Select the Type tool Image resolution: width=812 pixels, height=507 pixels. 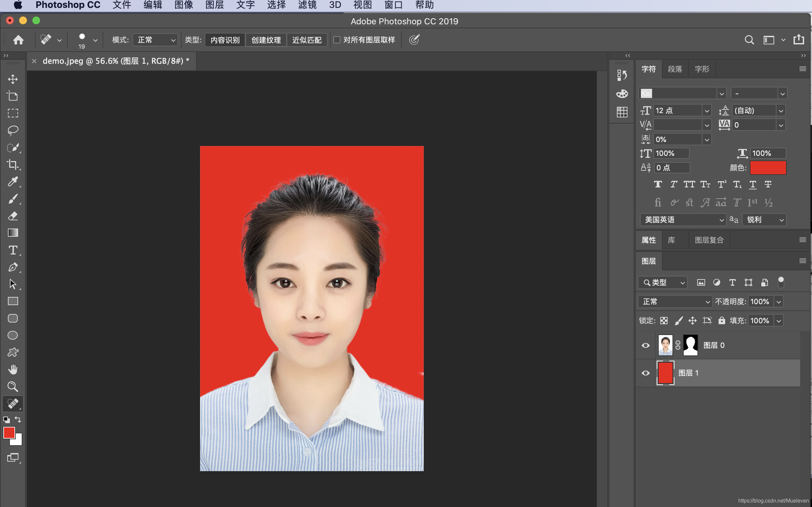[13, 250]
